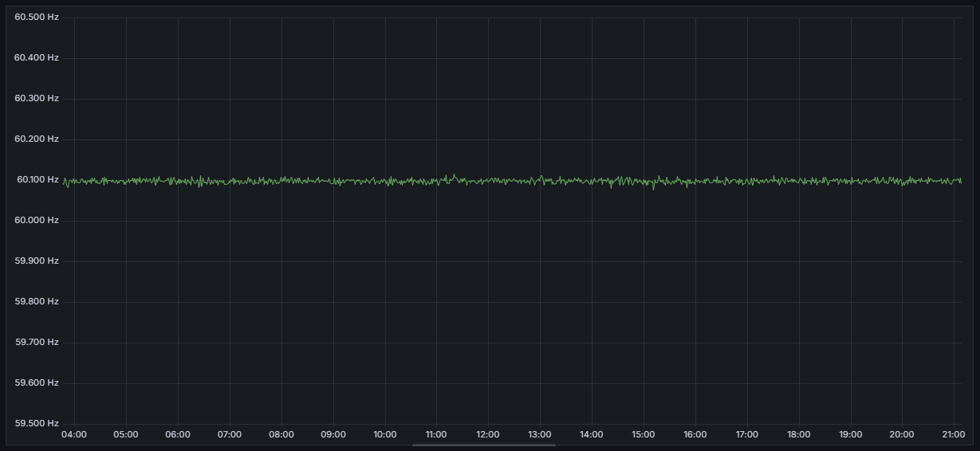Viewport: 980px width, 451px height.
Task: Click the horizontal scrollbar thumb below the chart
Action: [484, 445]
